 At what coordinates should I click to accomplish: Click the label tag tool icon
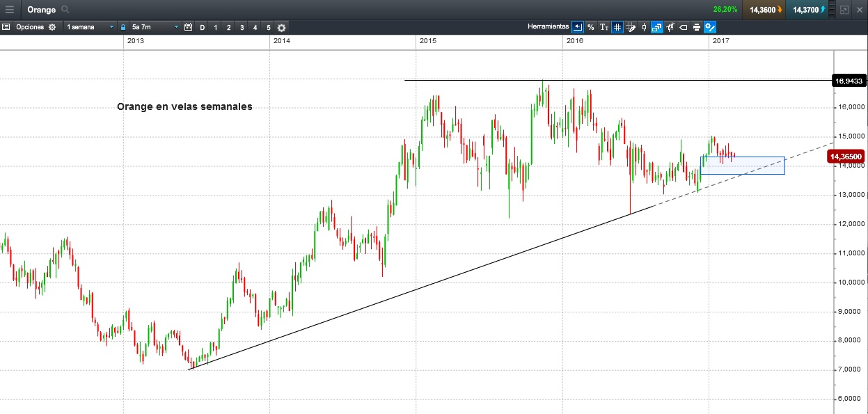[x=684, y=27]
